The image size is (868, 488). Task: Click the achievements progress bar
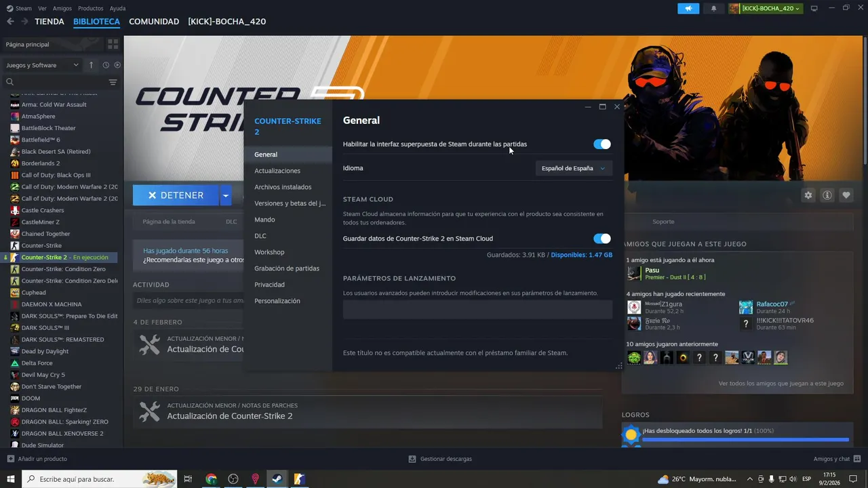[745, 440]
